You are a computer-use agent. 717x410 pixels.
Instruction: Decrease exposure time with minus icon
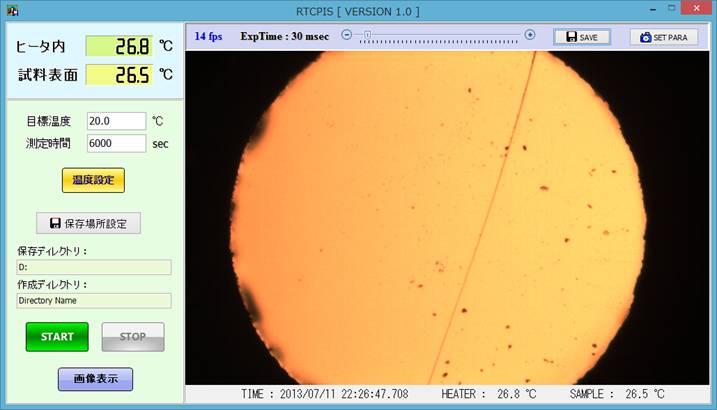click(x=346, y=35)
